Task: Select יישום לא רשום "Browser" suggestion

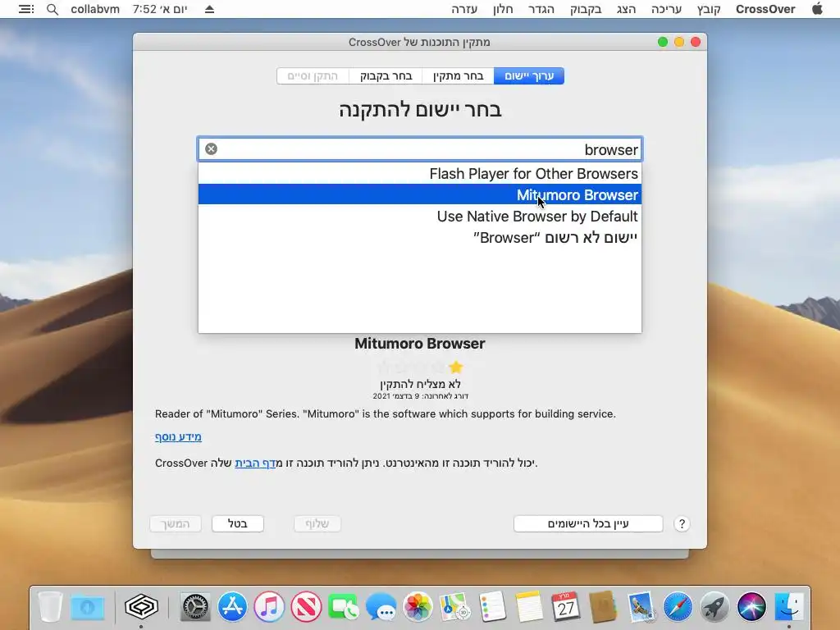Action: [420, 237]
